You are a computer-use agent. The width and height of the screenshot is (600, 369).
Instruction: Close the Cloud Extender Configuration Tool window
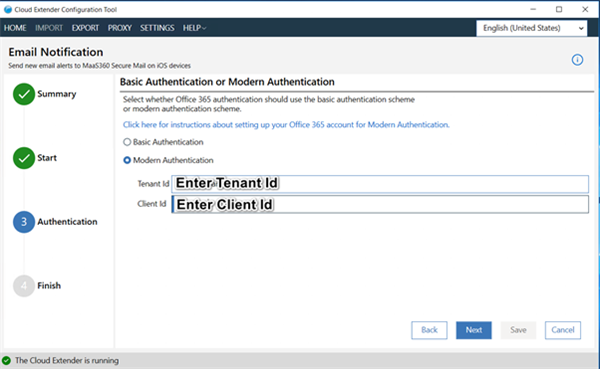(x=585, y=9)
